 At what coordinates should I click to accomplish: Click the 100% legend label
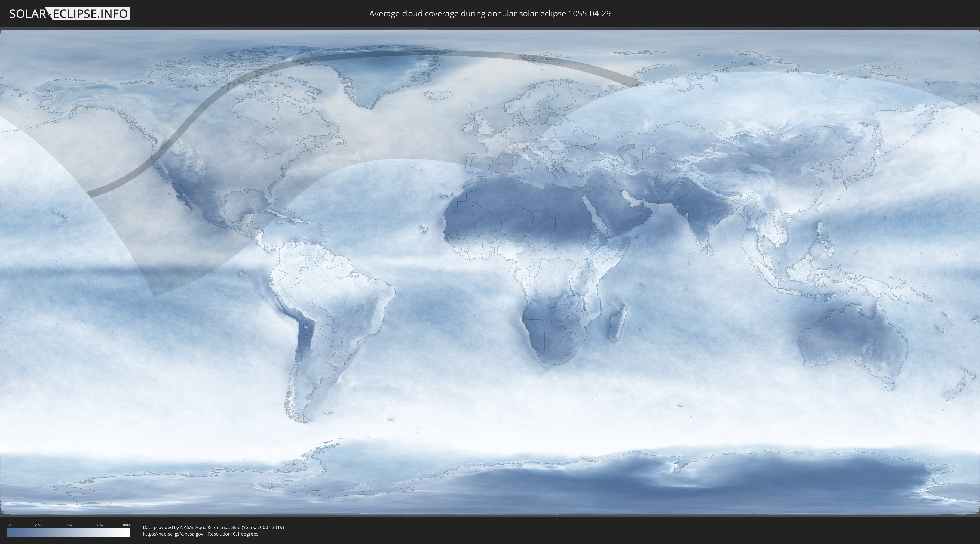126,525
